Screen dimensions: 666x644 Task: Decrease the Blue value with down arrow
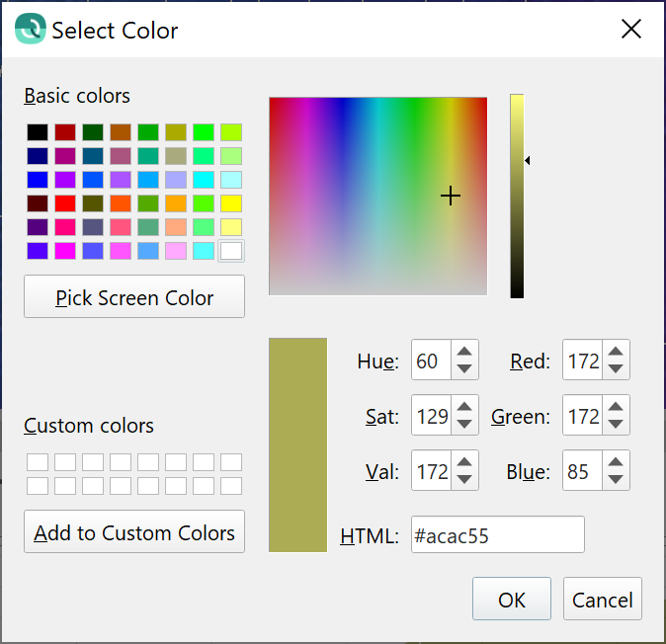tap(616, 480)
